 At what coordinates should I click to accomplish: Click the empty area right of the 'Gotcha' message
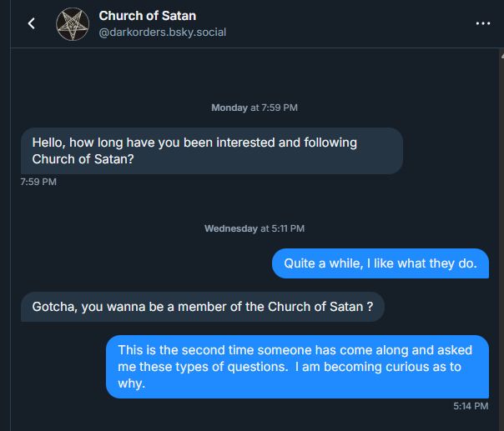pos(442,306)
